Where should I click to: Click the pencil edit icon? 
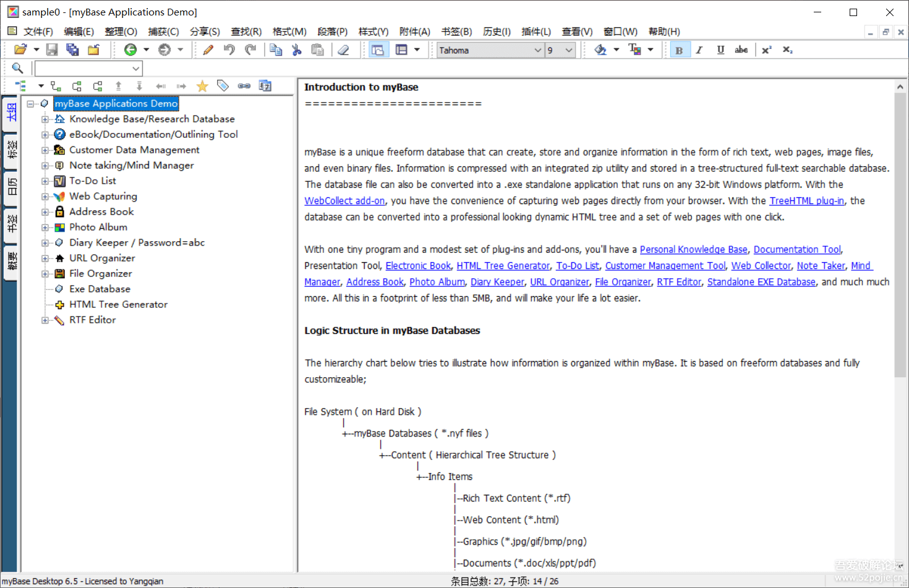point(208,50)
